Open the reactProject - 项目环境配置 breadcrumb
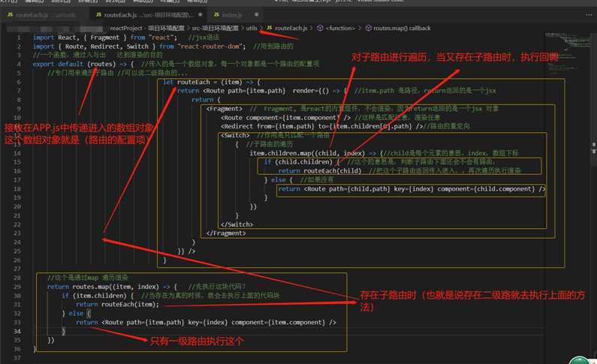 pos(147,29)
